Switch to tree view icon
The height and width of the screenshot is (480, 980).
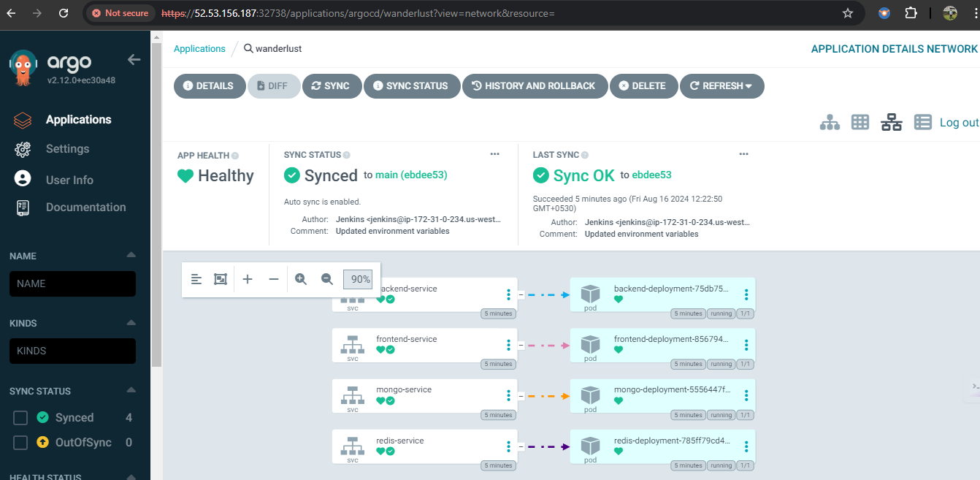(830, 122)
